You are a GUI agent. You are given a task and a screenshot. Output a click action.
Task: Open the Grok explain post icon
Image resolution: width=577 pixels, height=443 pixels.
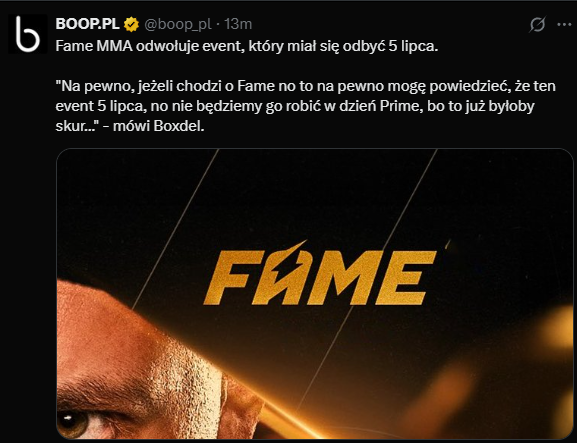537,25
